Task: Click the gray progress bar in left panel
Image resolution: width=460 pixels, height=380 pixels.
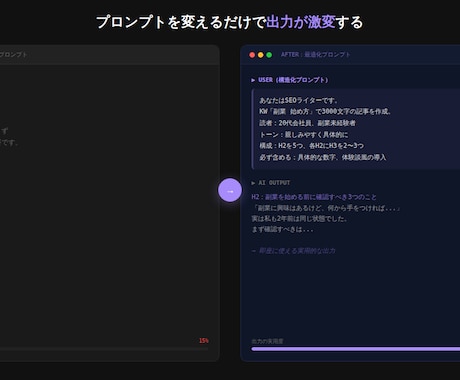Action: coord(104,349)
